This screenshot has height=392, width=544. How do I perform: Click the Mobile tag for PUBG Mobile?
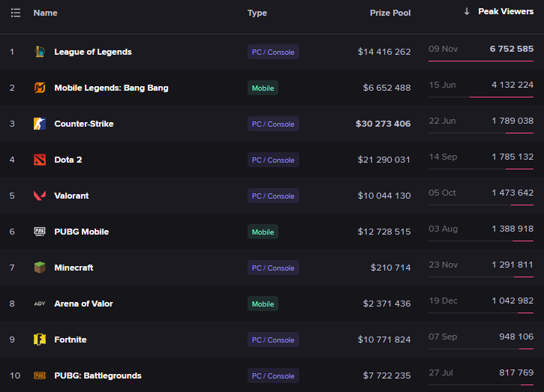(x=263, y=232)
